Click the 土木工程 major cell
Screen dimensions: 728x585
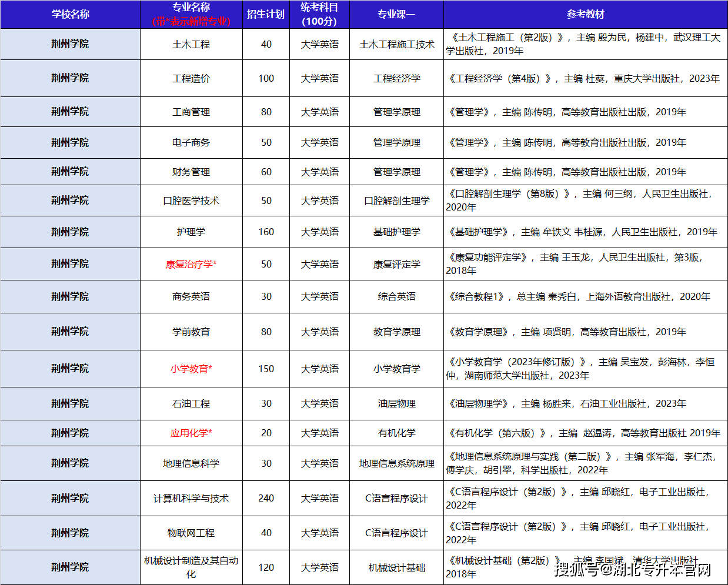(x=191, y=44)
